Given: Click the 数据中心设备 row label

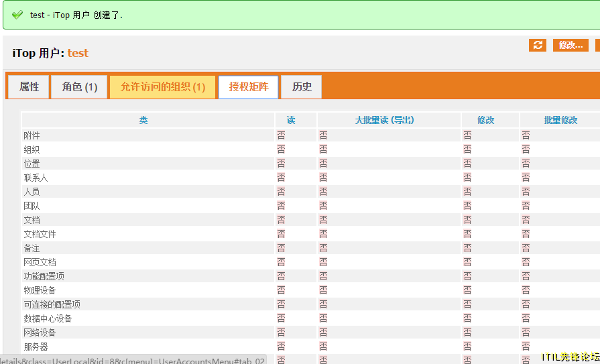Looking at the screenshot, I should (48, 318).
